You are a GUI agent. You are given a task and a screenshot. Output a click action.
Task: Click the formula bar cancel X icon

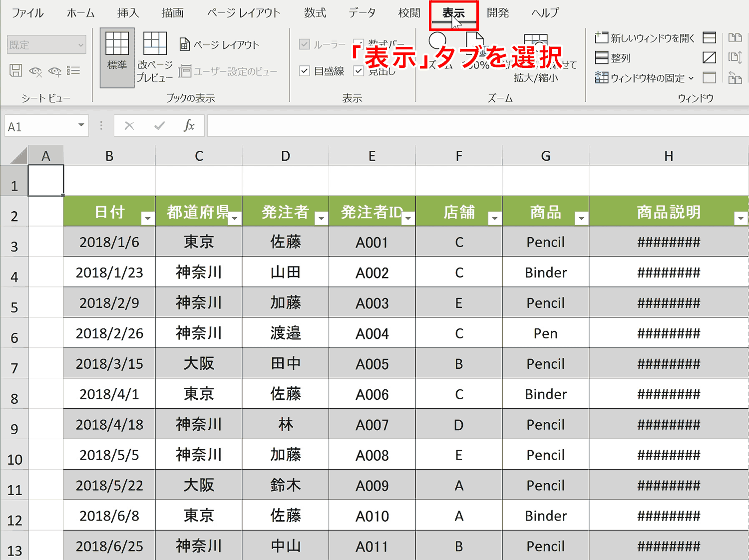tap(129, 126)
